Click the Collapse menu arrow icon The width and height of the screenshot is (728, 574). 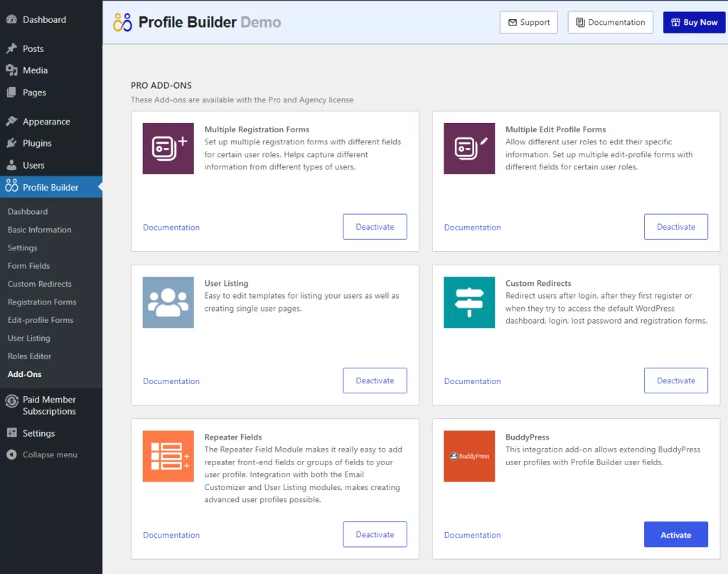tap(11, 455)
